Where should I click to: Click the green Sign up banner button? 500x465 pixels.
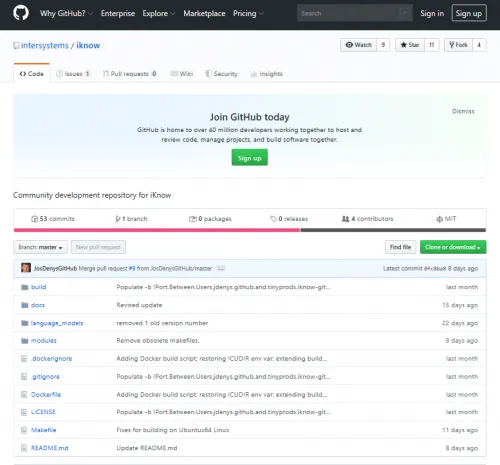point(250,158)
